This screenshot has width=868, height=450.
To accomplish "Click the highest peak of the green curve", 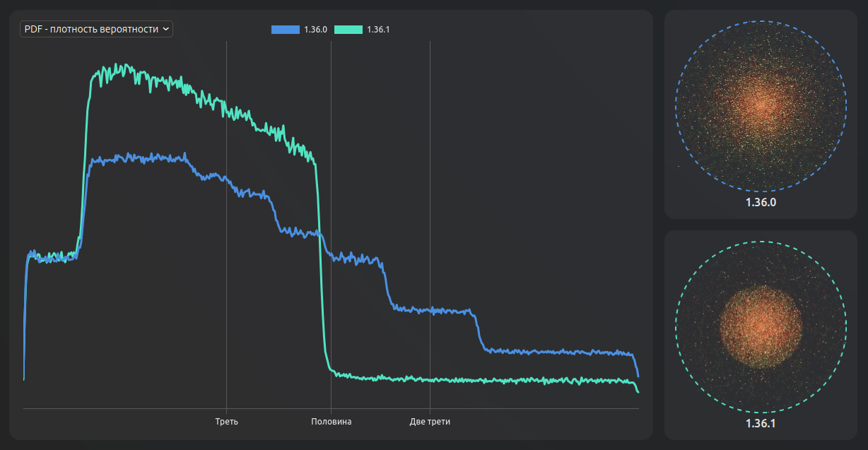I will (124, 65).
